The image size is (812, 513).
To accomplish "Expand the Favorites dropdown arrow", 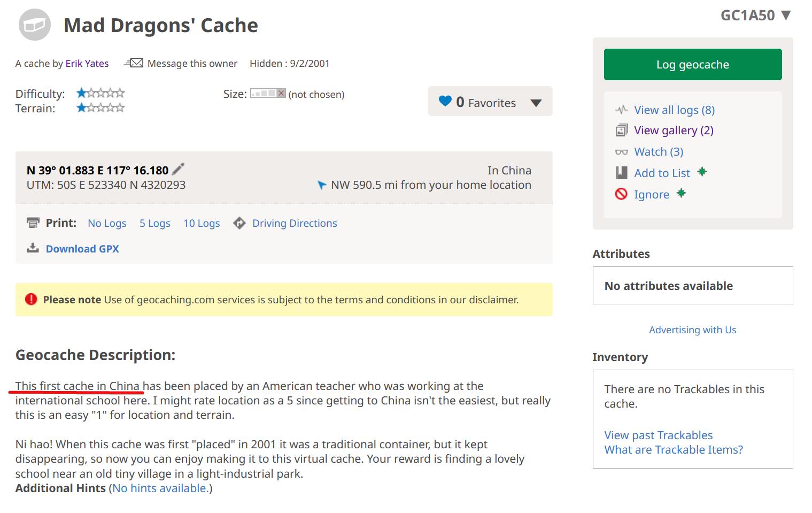I will click(x=536, y=103).
